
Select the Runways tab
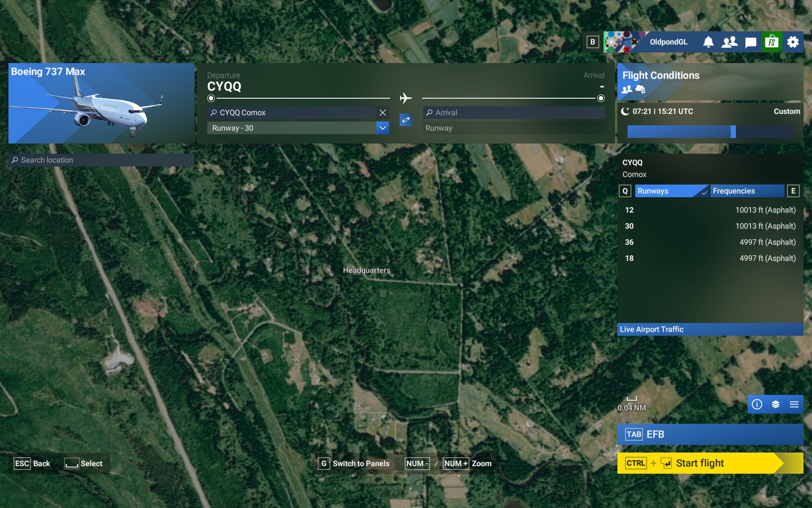(671, 191)
